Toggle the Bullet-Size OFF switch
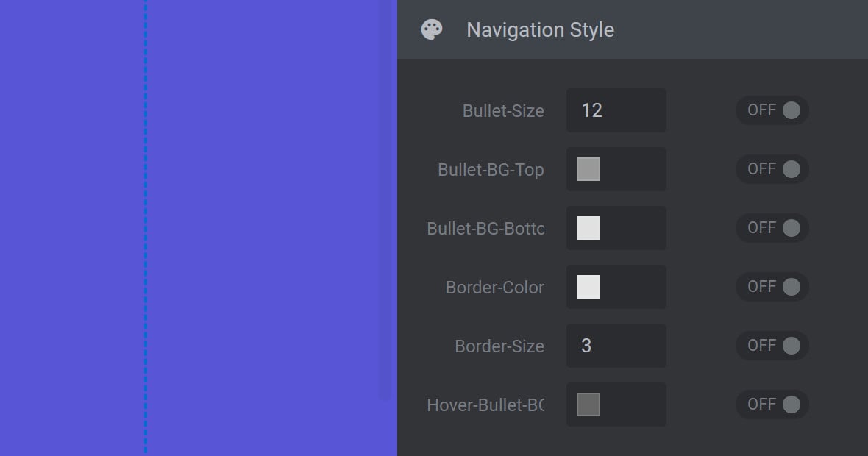Viewport: 868px width, 456px height. click(772, 110)
